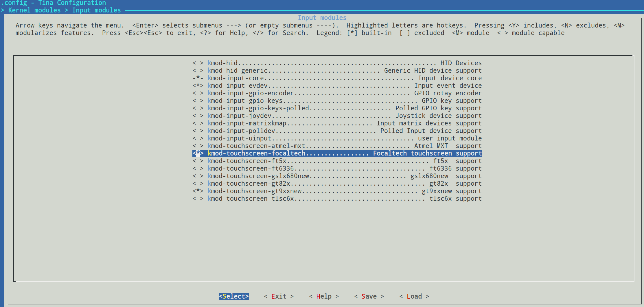The width and height of the screenshot is (644, 307).
Task: Select kmod-input-gpio-keys entry
Action: click(x=337, y=101)
